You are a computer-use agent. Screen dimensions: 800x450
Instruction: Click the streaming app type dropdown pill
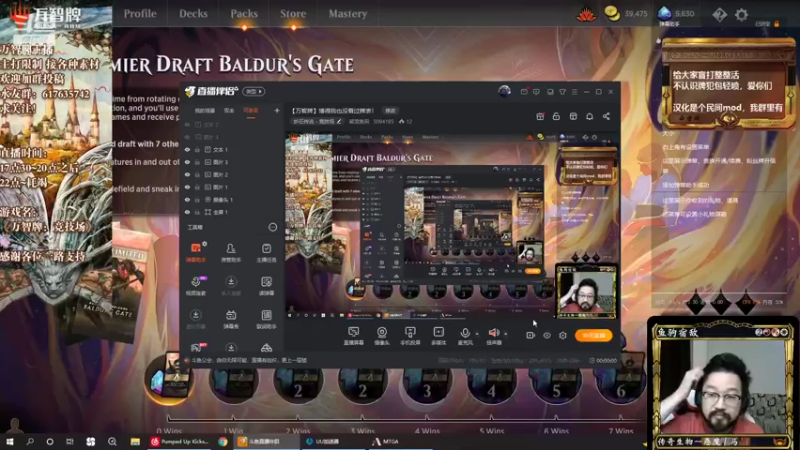pyautogui.click(x=254, y=91)
